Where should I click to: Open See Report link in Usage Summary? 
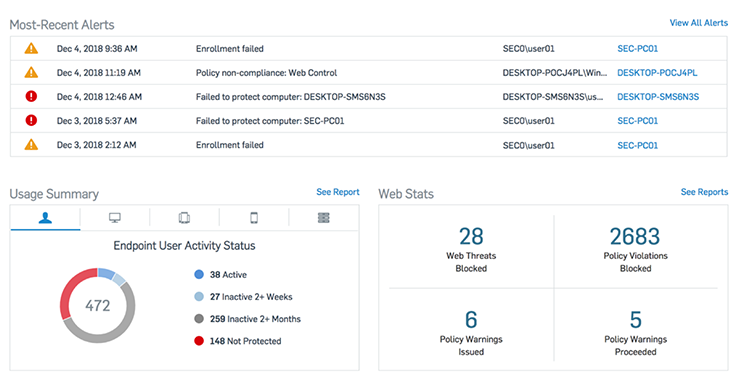click(x=338, y=192)
